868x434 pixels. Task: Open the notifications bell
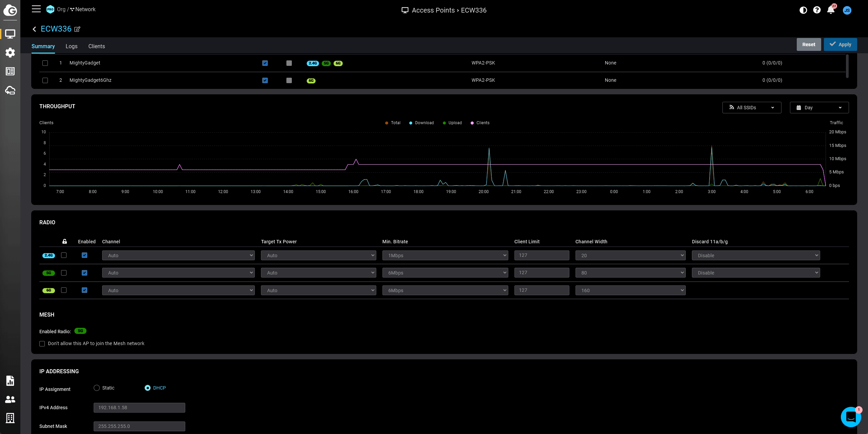click(831, 10)
